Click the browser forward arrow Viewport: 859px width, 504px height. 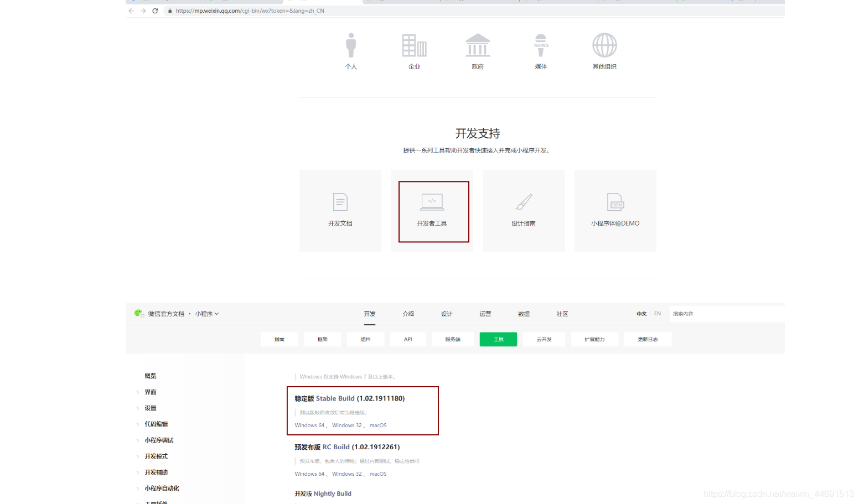pyautogui.click(x=143, y=11)
